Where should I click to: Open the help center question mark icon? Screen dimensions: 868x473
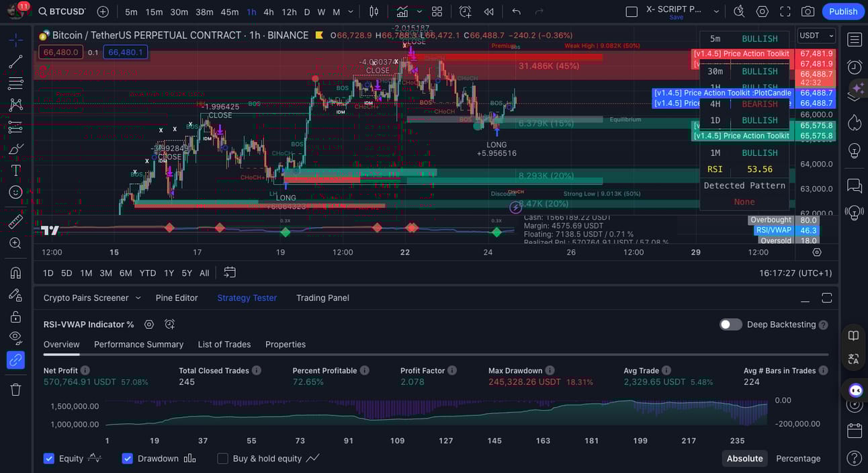(855, 458)
